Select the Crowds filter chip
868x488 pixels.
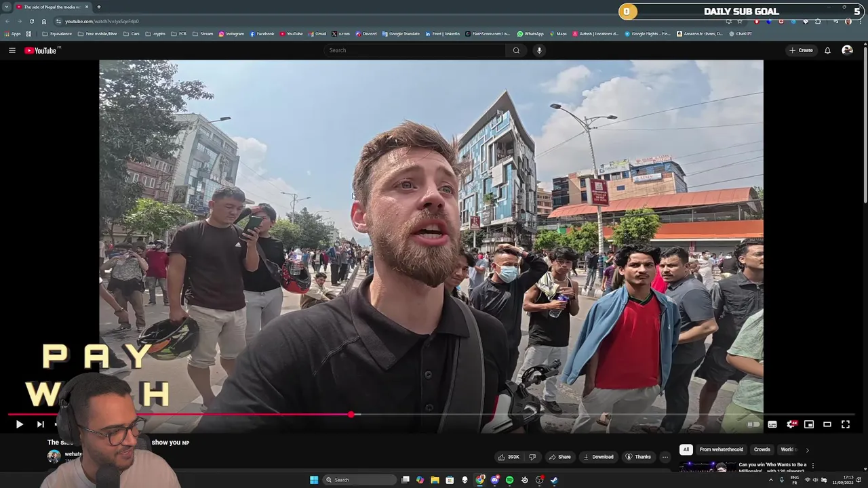762,449
